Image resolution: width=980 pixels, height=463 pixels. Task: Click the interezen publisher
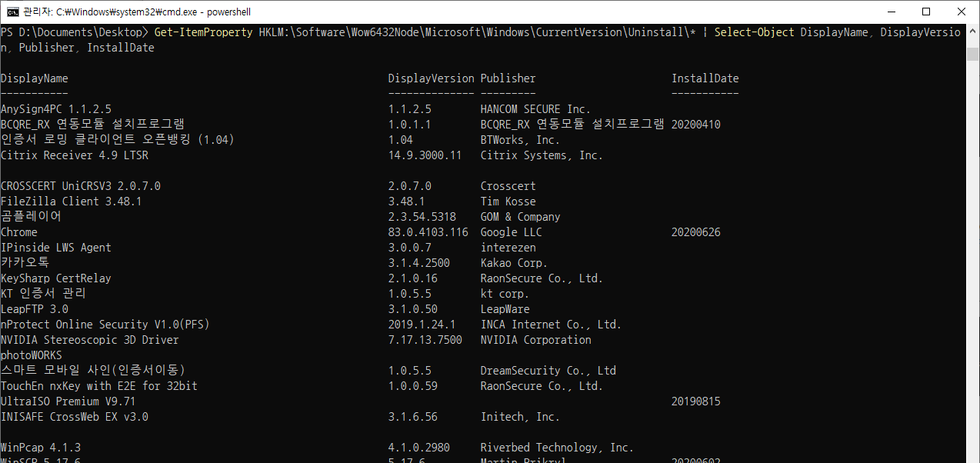click(508, 248)
